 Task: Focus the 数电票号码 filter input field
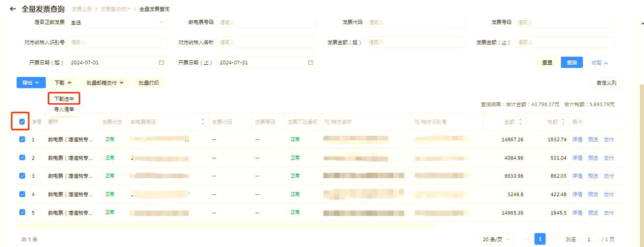coord(267,22)
